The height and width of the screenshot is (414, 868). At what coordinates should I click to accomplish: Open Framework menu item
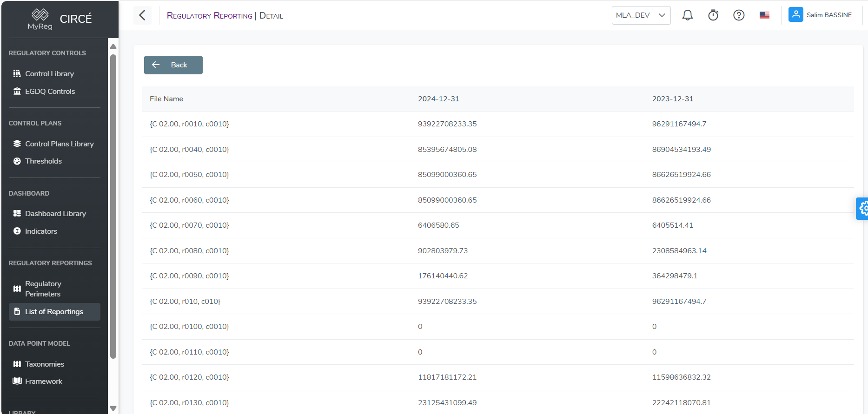[54, 381]
